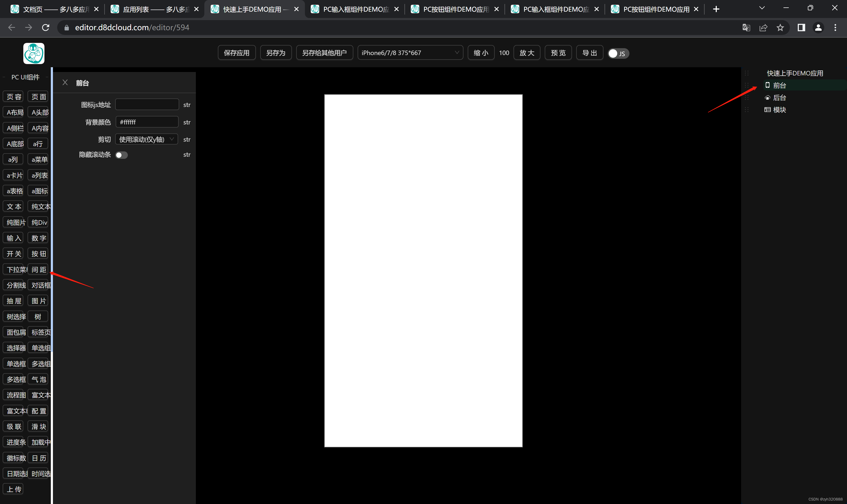
Task: Pick the 面包屑 breadcrumb component
Action: pyautogui.click(x=13, y=332)
